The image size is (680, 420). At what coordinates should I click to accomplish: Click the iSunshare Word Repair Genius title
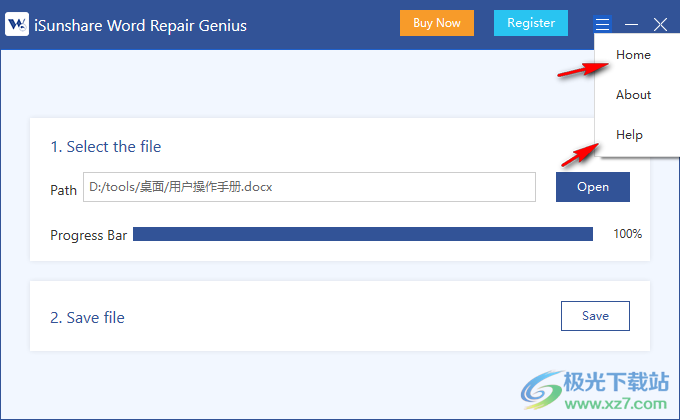point(140,25)
